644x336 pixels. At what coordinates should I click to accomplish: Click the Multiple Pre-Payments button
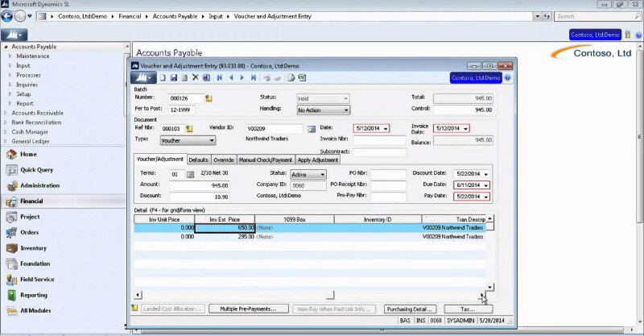coord(248,309)
